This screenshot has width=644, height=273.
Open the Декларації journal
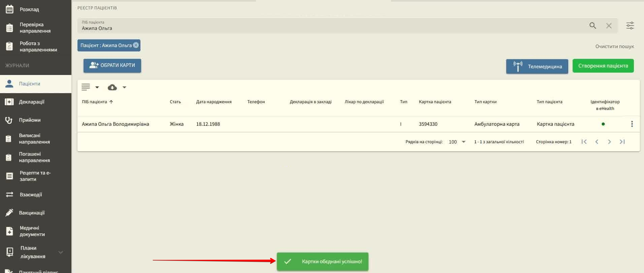(36, 102)
